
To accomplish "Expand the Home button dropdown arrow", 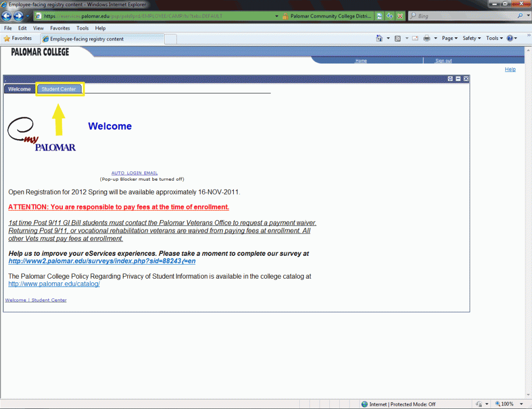I will click(x=388, y=38).
